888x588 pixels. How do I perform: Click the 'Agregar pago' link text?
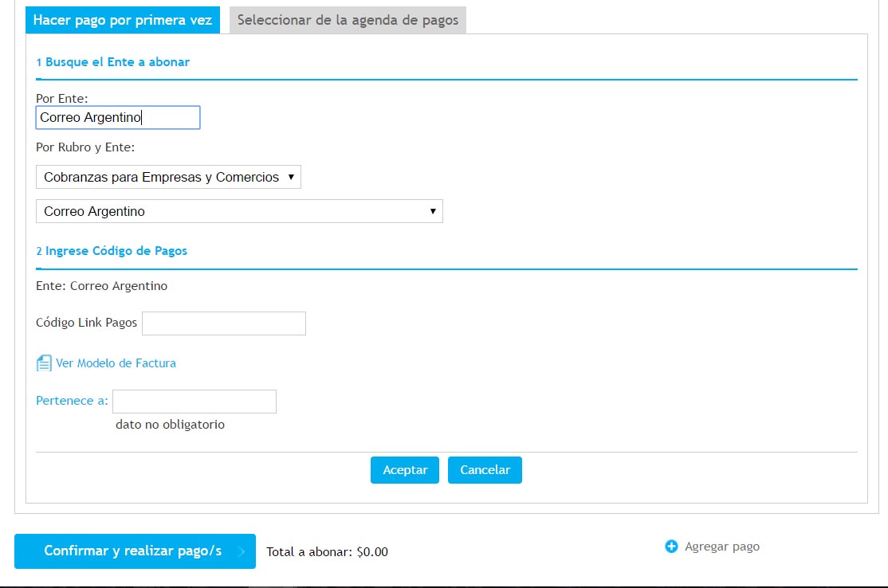(x=722, y=547)
